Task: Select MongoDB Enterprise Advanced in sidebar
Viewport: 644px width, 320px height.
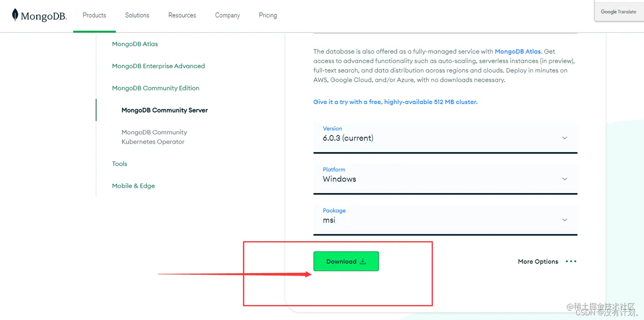Action: 158,66
